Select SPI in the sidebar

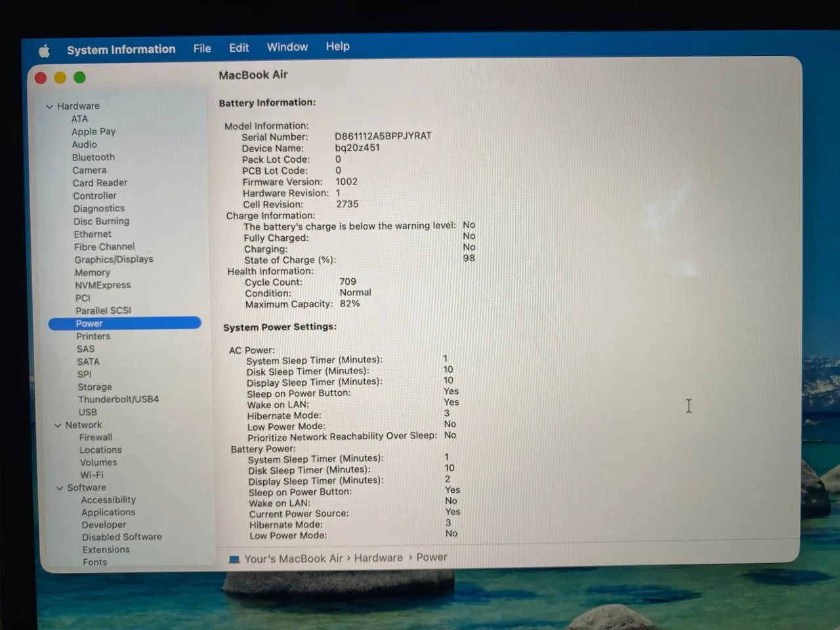pos(85,374)
